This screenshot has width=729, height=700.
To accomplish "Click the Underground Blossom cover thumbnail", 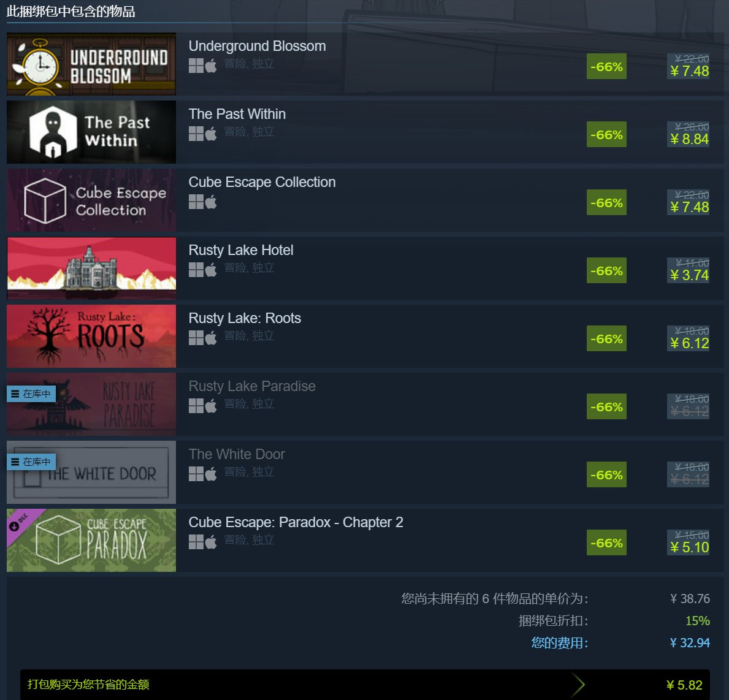I will point(91,64).
